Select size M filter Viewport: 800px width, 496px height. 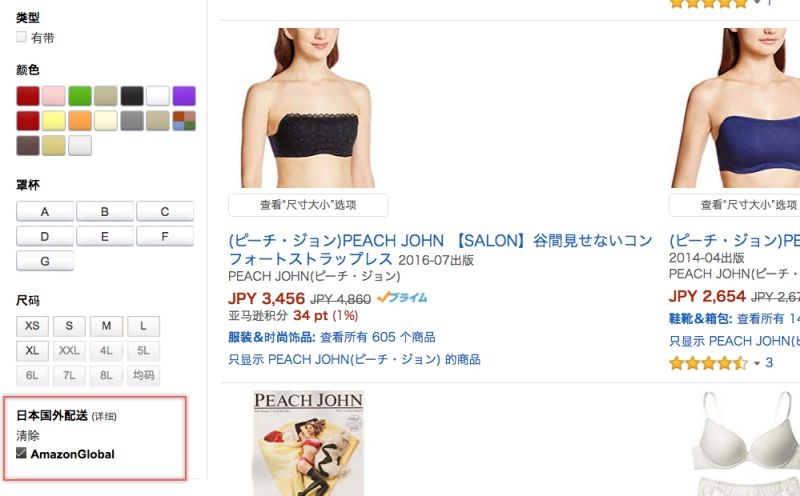tap(106, 326)
